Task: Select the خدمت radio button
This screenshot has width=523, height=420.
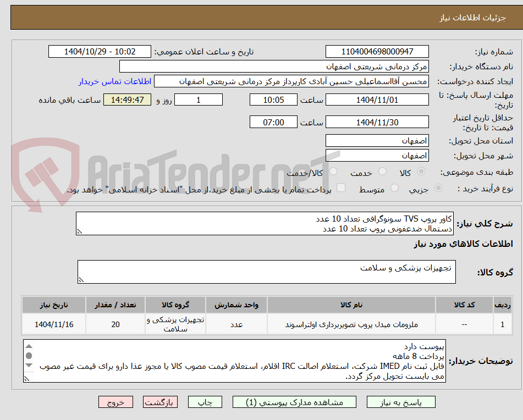Action: click(383, 172)
